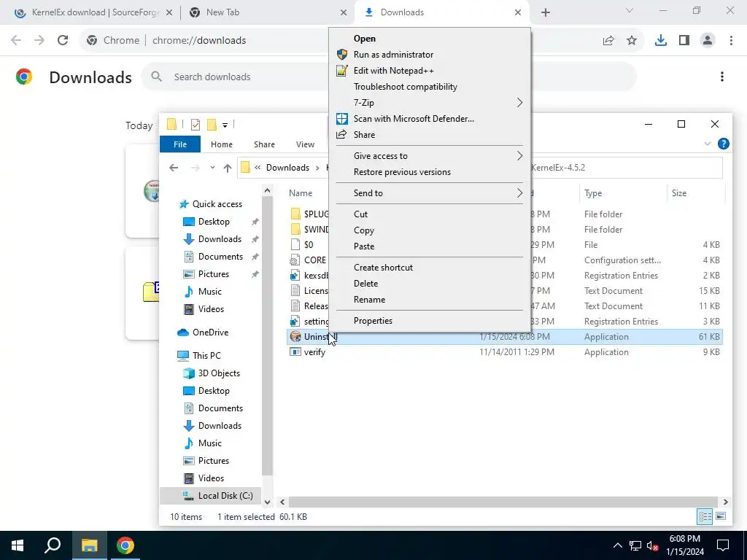
Task: Open pinned Desktop under Quick access
Action: click(x=214, y=222)
